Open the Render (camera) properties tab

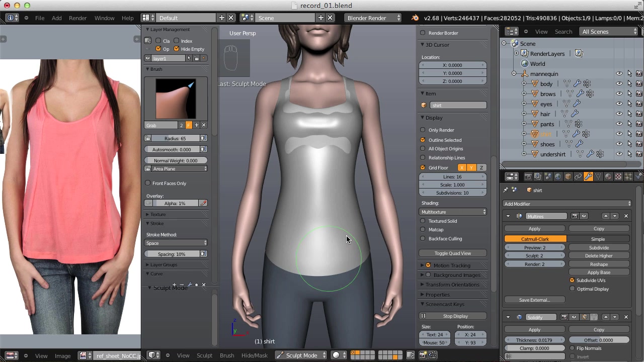(x=528, y=176)
